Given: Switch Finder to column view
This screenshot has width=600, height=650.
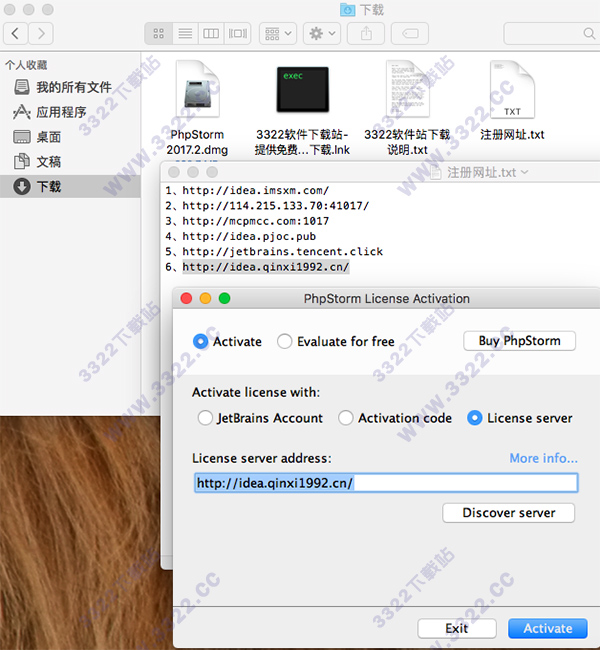Looking at the screenshot, I should [211, 33].
